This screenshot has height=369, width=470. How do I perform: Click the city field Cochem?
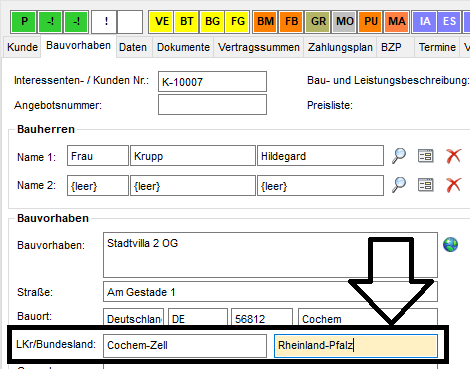click(x=368, y=317)
